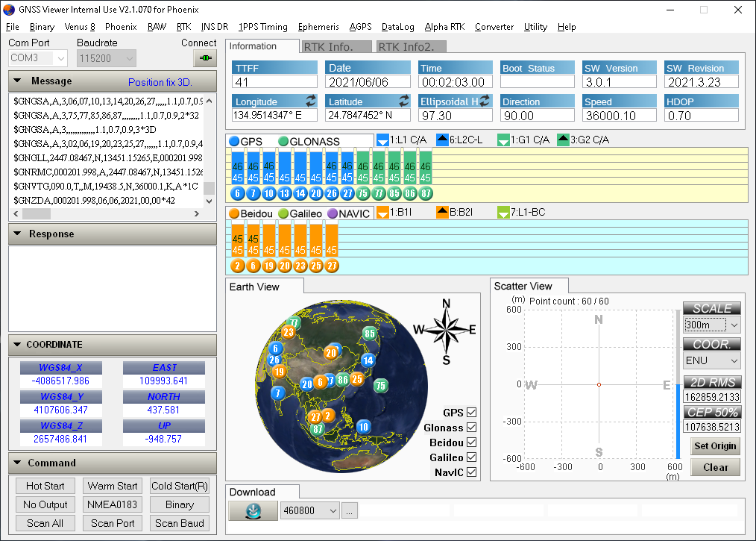Click the TTFF value field
756x541 pixels.
tap(274, 82)
